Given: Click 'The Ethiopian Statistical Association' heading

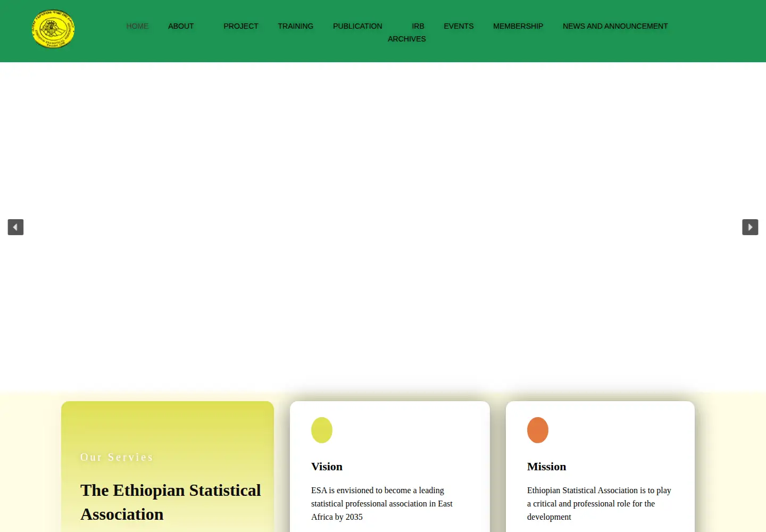Looking at the screenshot, I should tap(171, 502).
